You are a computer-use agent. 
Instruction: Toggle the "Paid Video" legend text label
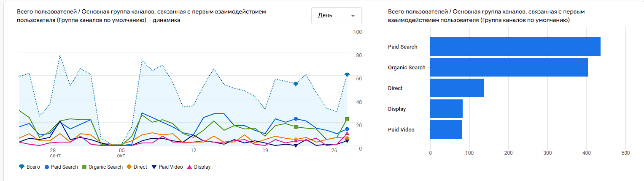[x=171, y=167]
